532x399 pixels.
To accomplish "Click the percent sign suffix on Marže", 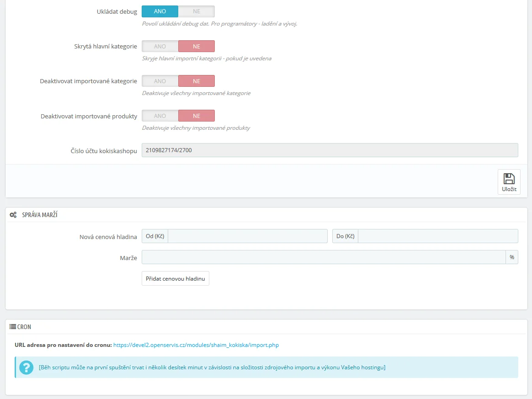I will click(512, 257).
